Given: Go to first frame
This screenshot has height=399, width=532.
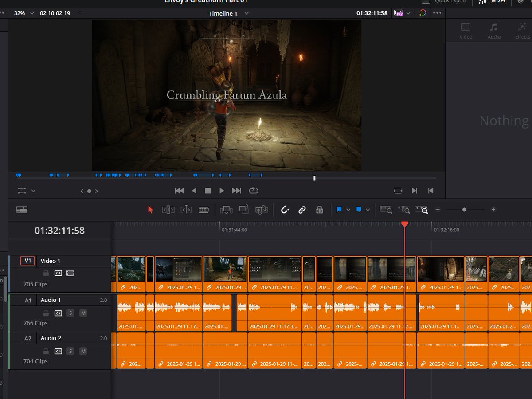Looking at the screenshot, I should (179, 191).
